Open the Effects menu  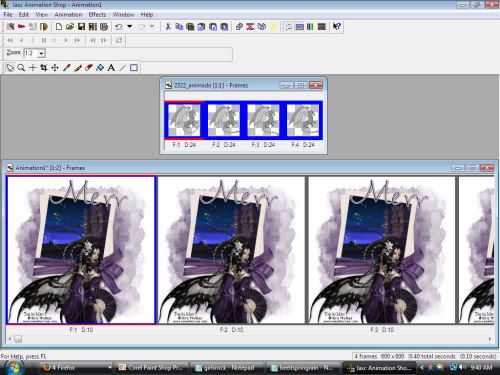click(x=97, y=15)
